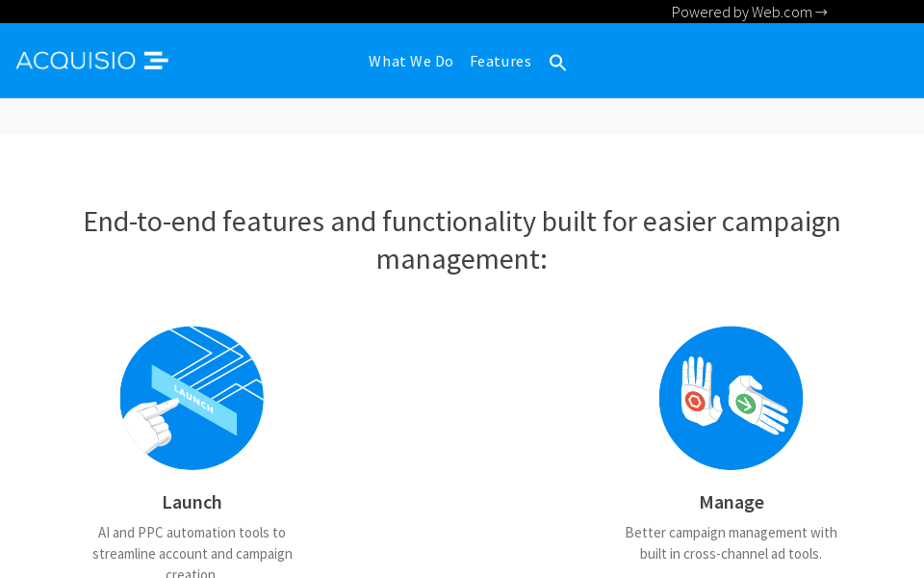Select the Manage circular illustration

731,398
